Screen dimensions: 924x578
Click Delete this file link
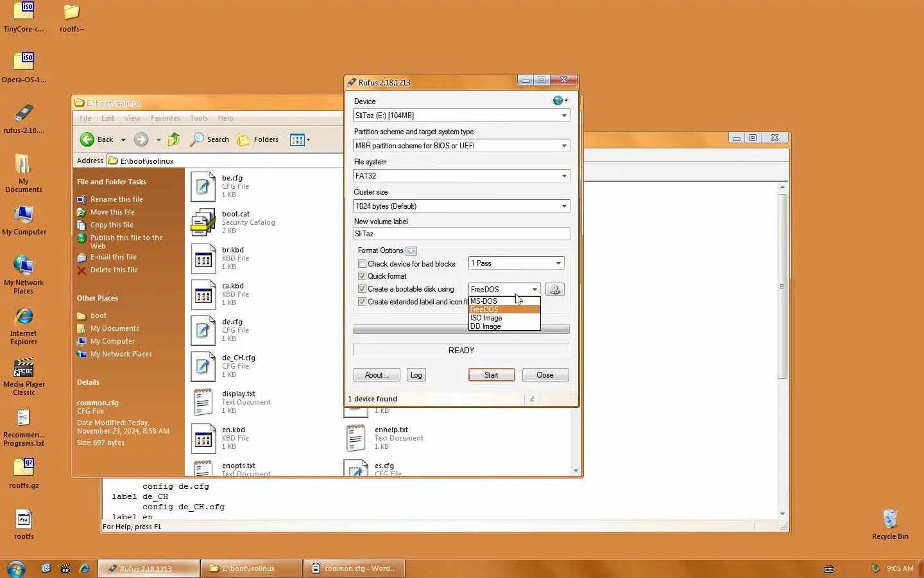point(114,270)
